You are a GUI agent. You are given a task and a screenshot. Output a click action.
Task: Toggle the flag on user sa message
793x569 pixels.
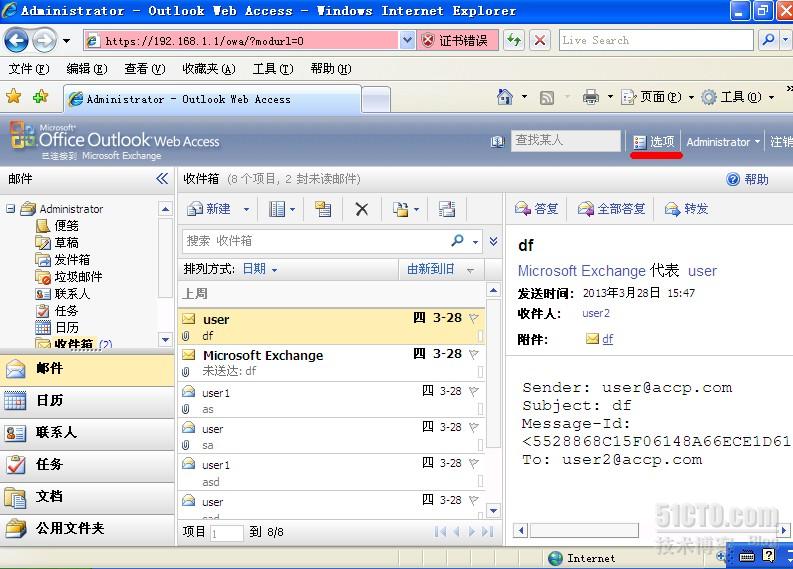(473, 427)
